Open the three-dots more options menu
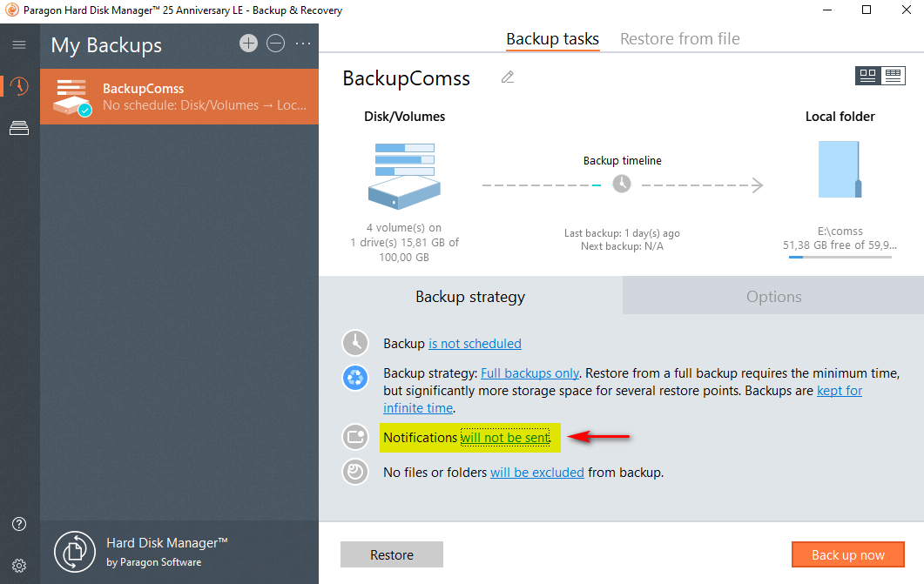This screenshot has width=924, height=584. coord(303,44)
